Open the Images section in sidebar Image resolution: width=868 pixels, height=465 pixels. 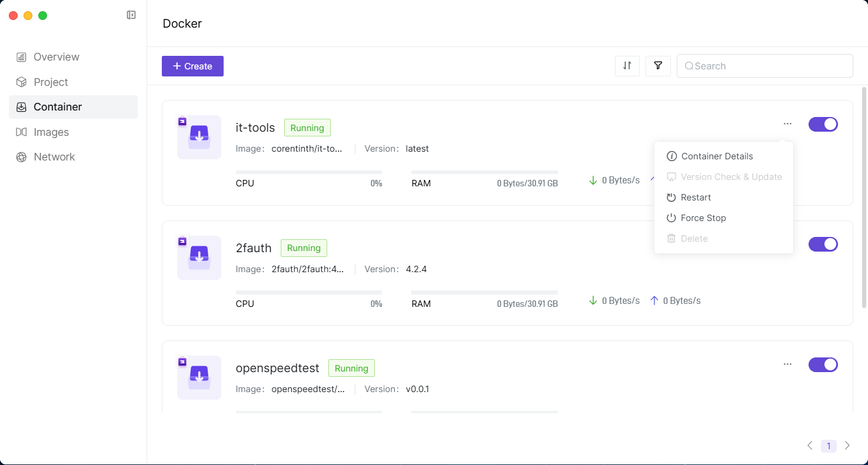click(51, 132)
